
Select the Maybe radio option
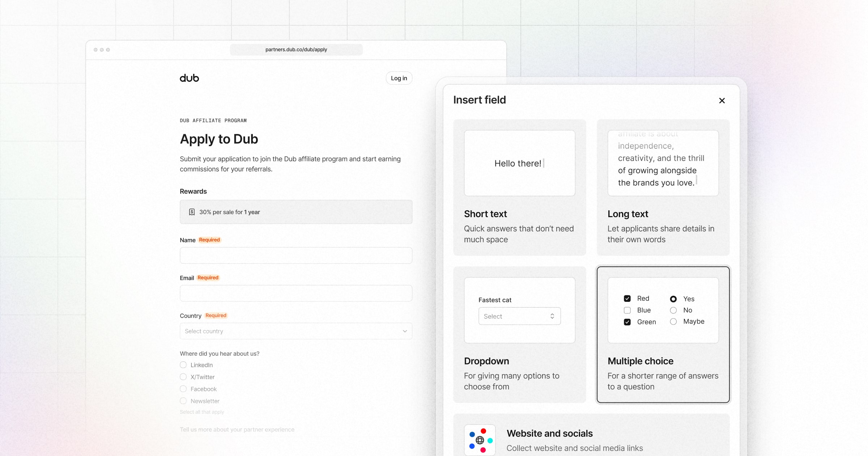(x=673, y=322)
